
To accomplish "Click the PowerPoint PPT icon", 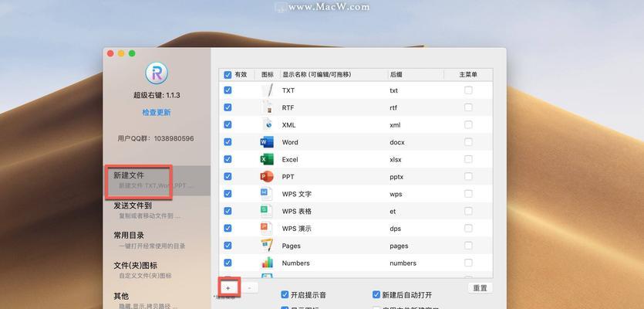I will pyautogui.click(x=267, y=176).
